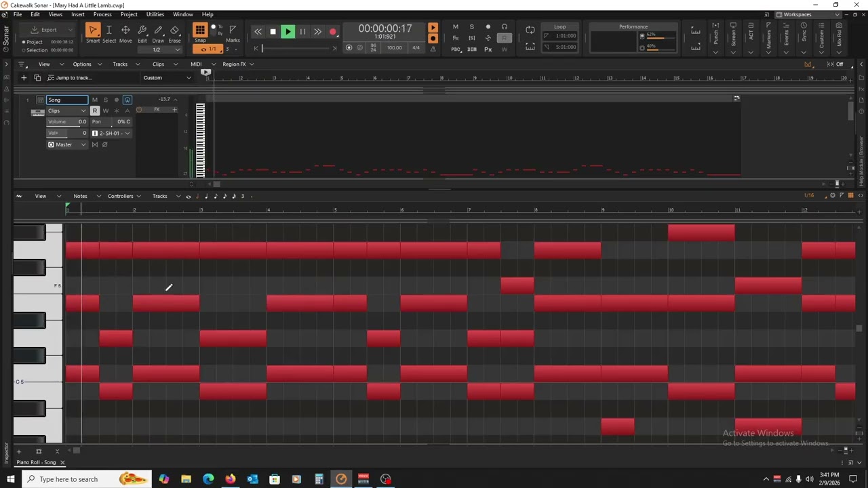Viewport: 868px width, 488px height.
Task: Start playback with green Play button
Action: pos(288,32)
